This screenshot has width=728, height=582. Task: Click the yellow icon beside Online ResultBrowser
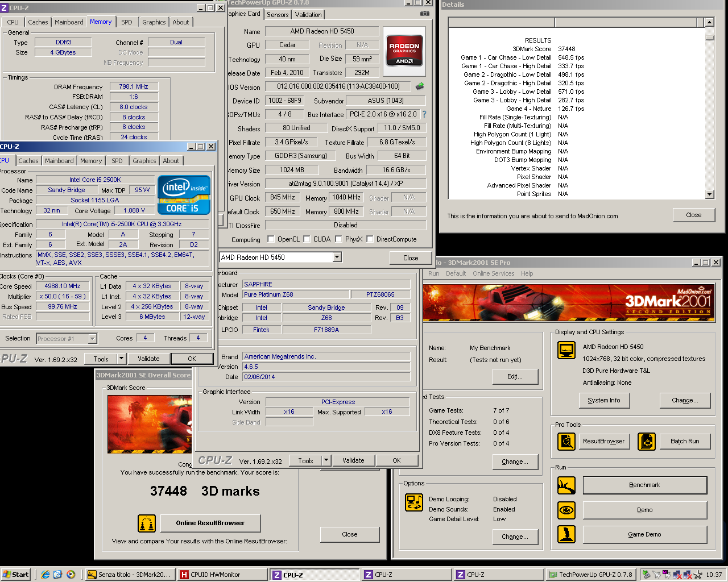[x=147, y=523]
